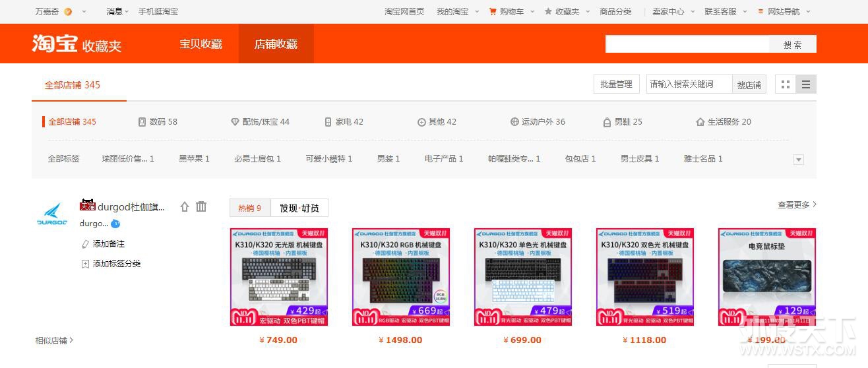The height and width of the screenshot is (368, 868).
Task: Select 包包店 1 tag
Action: 580,159
